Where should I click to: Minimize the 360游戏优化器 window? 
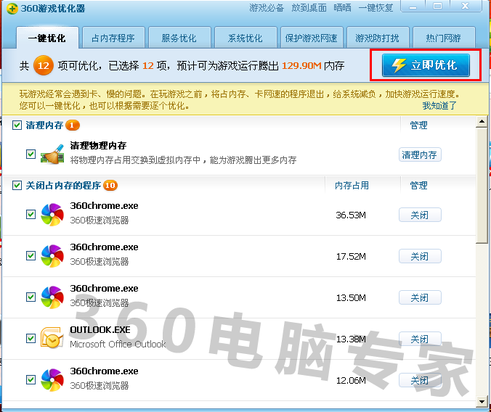(x=413, y=6)
